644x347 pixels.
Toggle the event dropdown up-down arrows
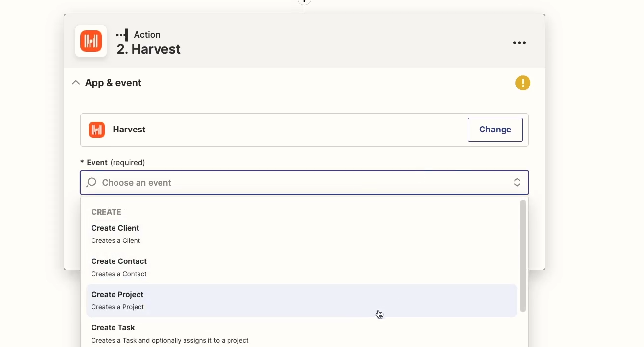[x=517, y=182]
